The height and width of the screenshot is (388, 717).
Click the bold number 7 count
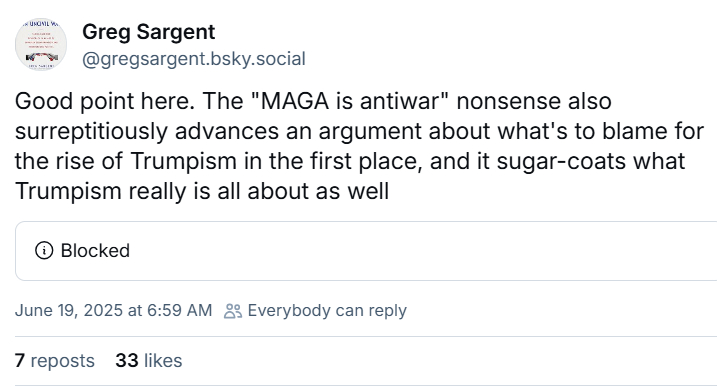[20, 361]
